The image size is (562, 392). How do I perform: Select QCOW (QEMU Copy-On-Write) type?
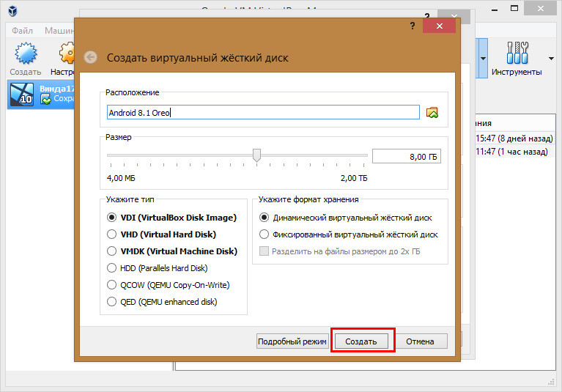pos(169,285)
